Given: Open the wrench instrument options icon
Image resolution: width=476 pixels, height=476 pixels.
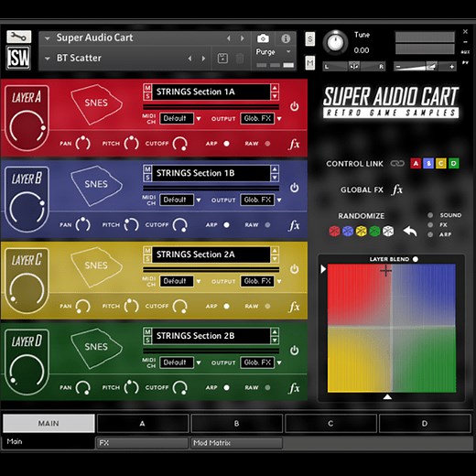Looking at the screenshot, I should 18,37.
